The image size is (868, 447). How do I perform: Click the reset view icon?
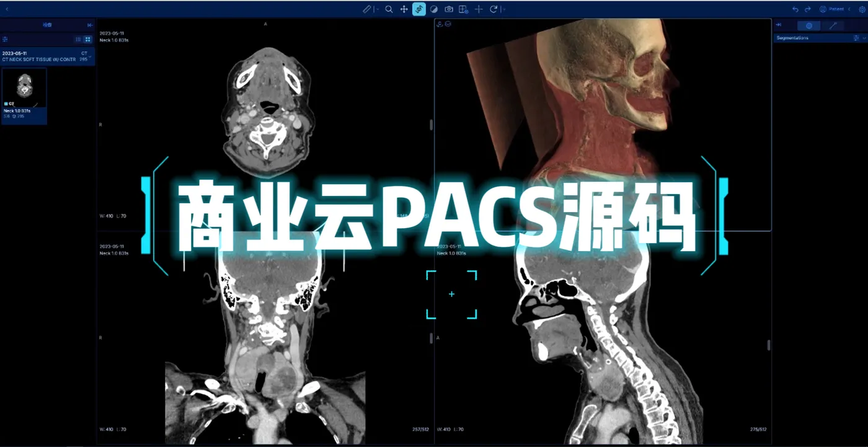click(x=494, y=9)
